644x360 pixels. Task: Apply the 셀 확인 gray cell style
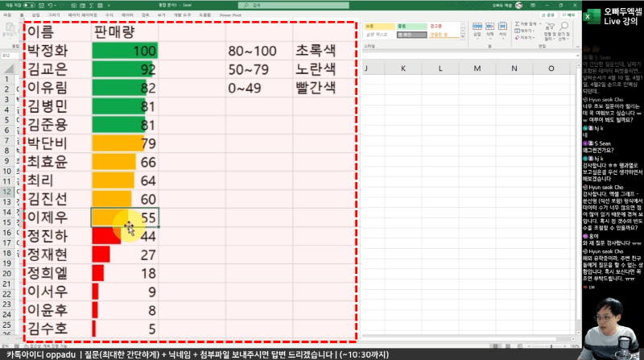pos(411,35)
